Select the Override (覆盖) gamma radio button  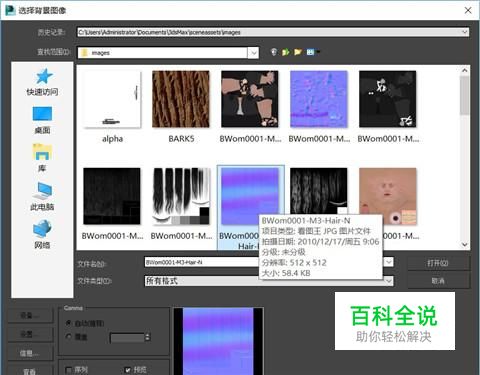click(69, 337)
